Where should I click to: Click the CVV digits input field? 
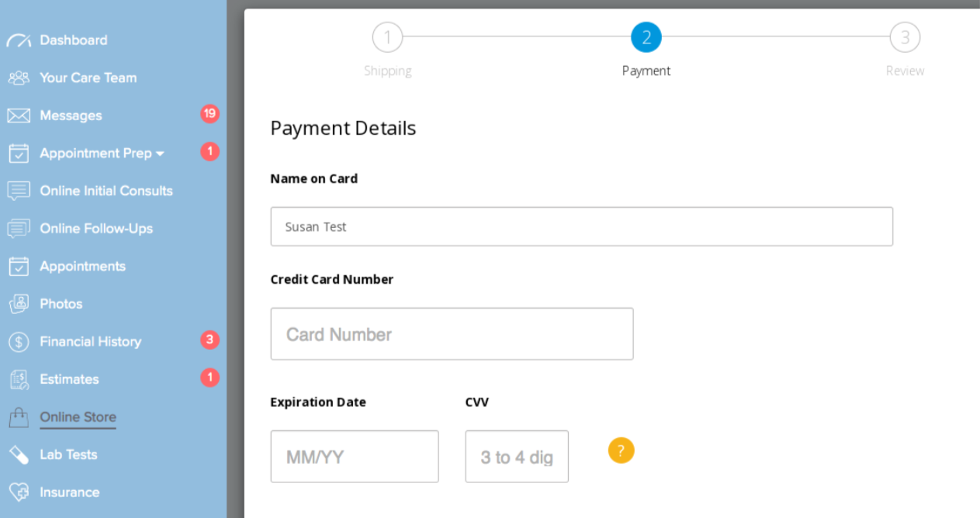[517, 457]
